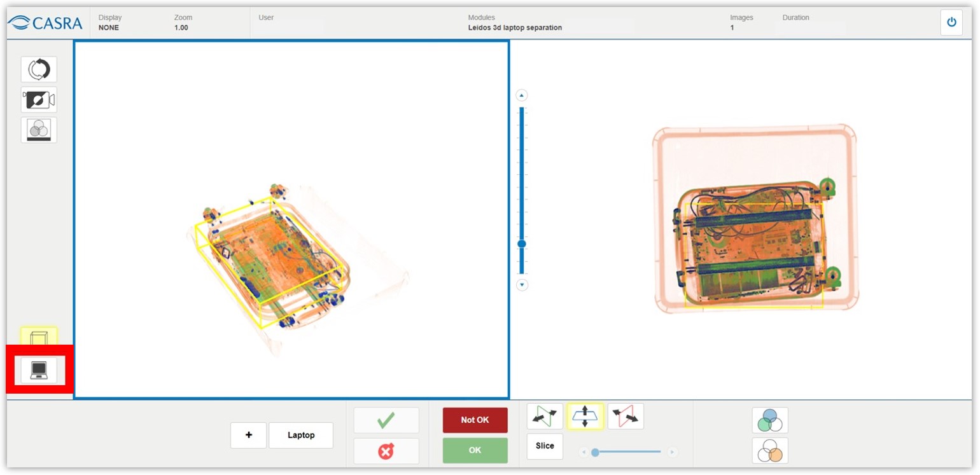This screenshot has height=475, width=980.
Task: Click the laptop icon in left sidebar
Action: (39, 370)
